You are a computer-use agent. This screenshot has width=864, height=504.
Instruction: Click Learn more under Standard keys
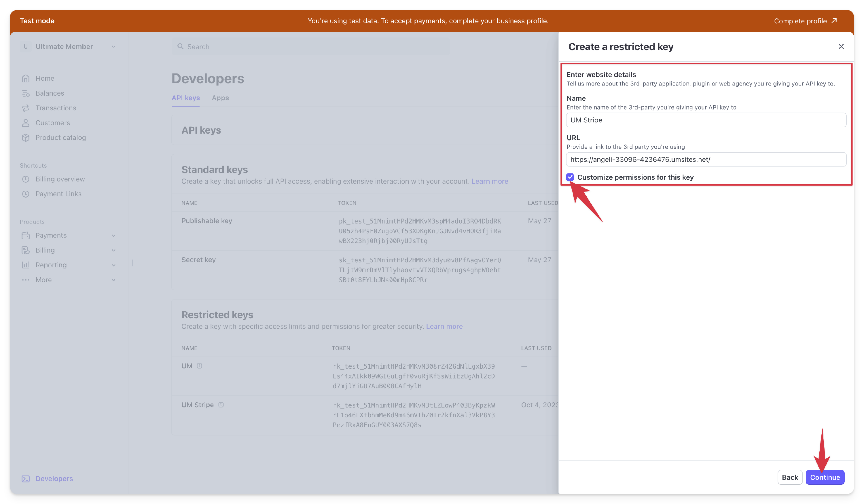490,181
